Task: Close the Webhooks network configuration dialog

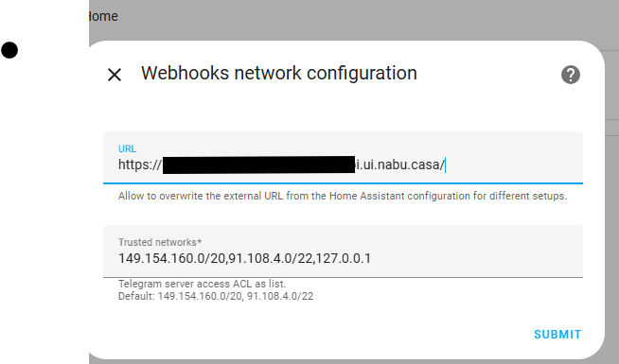Action: (115, 75)
